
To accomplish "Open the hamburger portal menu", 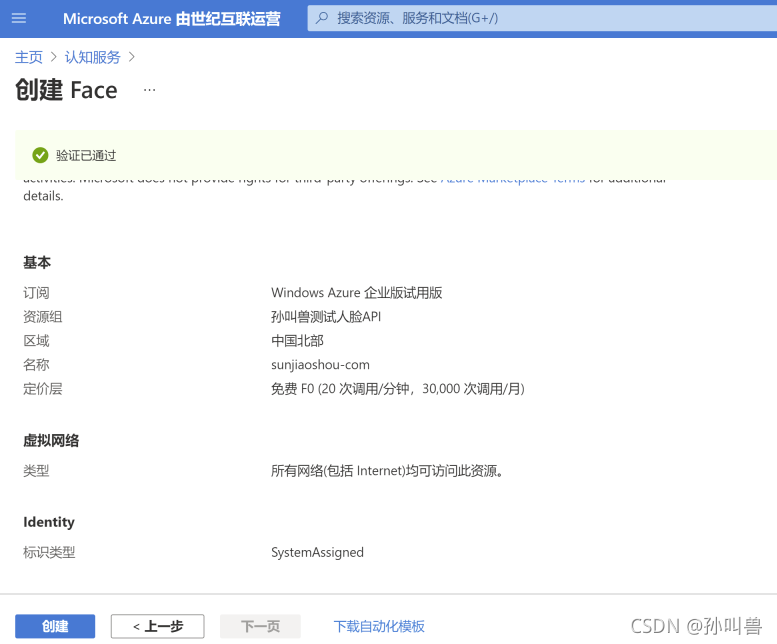I will pos(19,18).
